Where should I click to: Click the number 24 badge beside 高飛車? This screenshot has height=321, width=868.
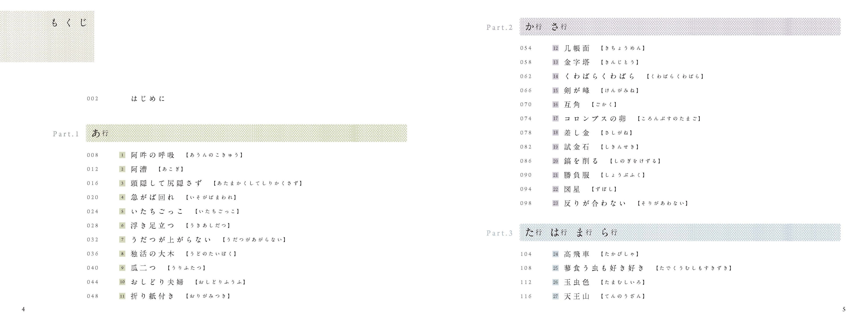[x=555, y=254]
